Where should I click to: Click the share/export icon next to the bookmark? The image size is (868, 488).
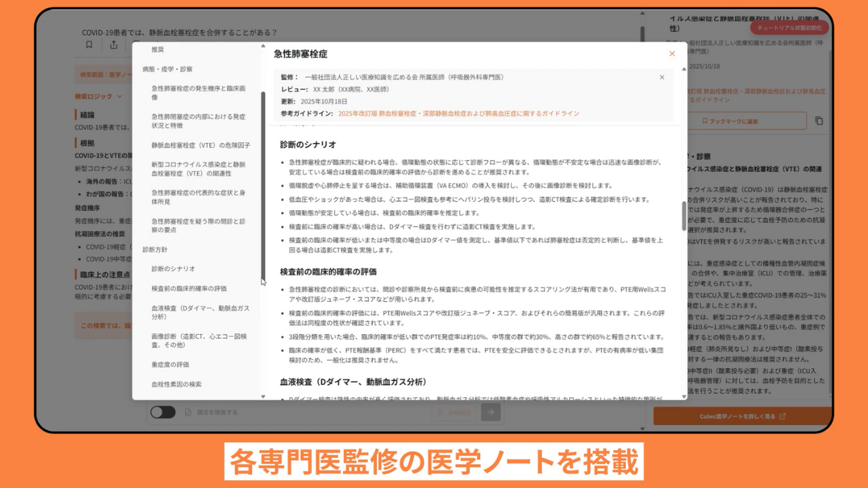click(x=114, y=45)
